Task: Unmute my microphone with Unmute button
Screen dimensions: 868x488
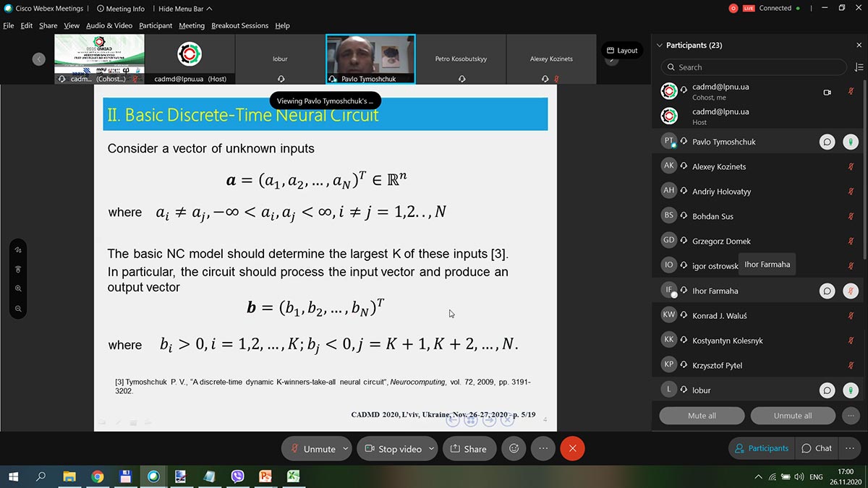Action: coord(312,448)
